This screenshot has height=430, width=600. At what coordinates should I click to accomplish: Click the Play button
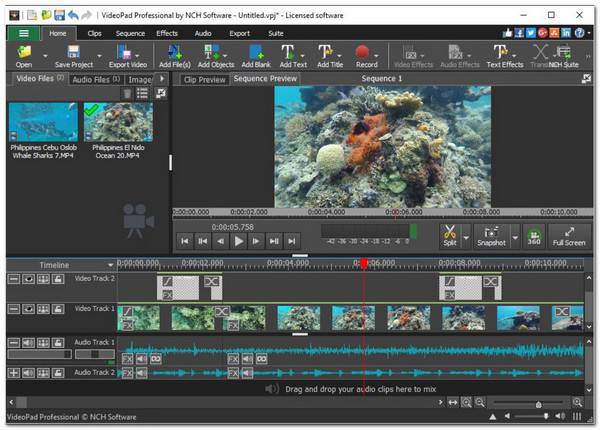238,241
